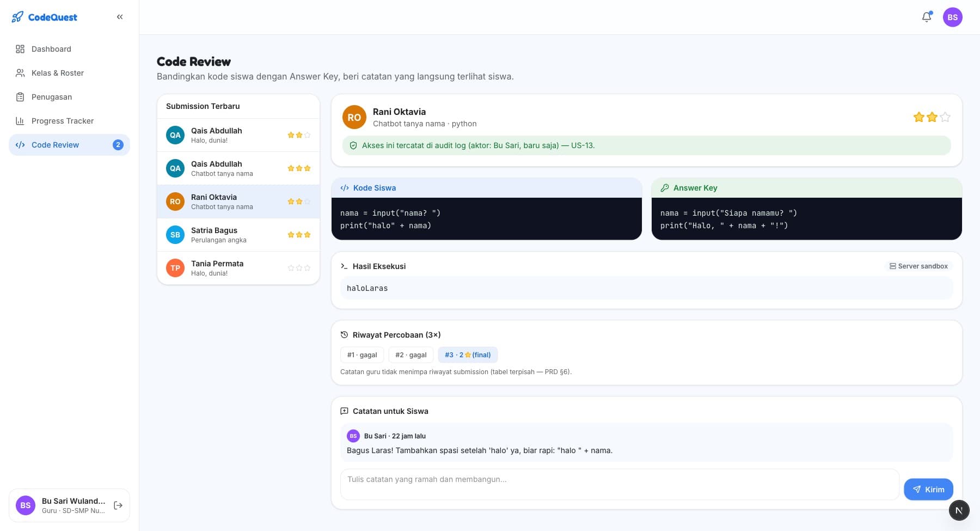Click the TP avatar of Tania Permata
The height and width of the screenshot is (531, 980).
[x=175, y=268]
